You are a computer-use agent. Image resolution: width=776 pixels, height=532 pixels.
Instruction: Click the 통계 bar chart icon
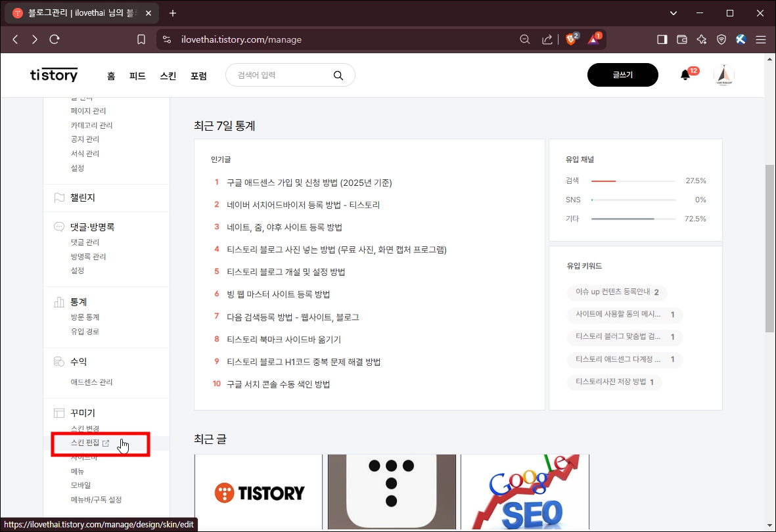click(x=59, y=301)
